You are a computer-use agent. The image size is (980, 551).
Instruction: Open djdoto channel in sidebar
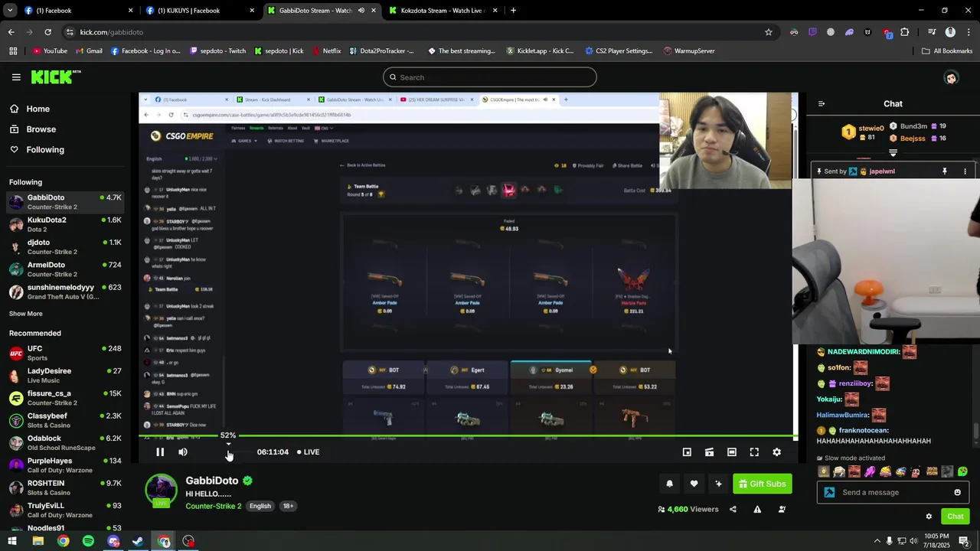pos(65,247)
